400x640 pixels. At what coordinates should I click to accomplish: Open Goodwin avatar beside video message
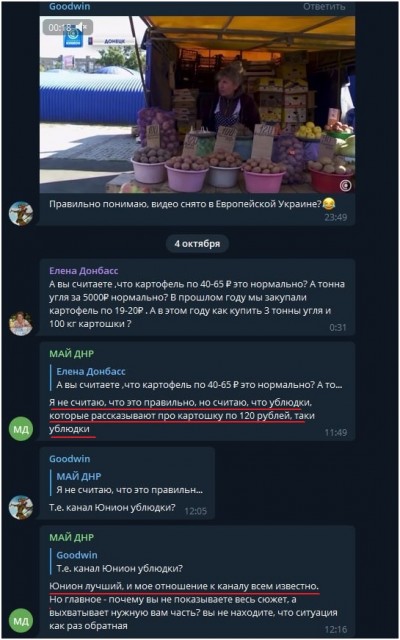(21, 213)
